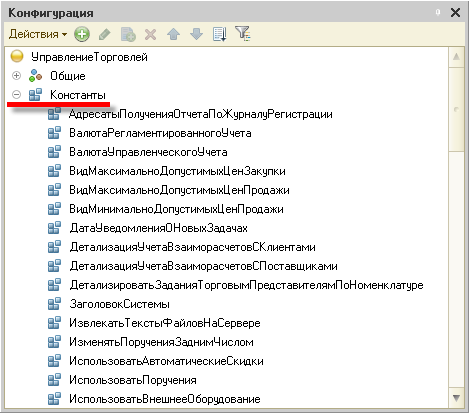Select the УправлениеТорговлей root node
The height and width of the screenshot is (413, 469).
click(89, 57)
